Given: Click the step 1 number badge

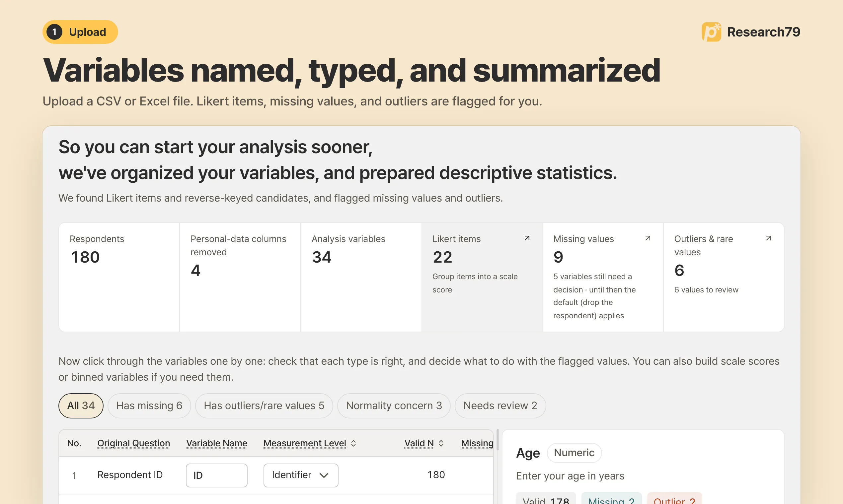Looking at the screenshot, I should point(54,32).
